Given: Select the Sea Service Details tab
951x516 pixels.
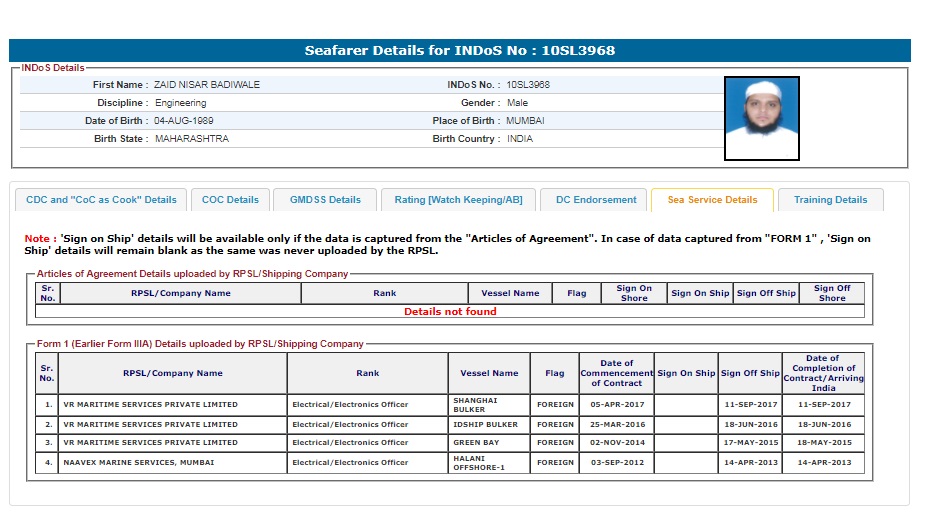Looking at the screenshot, I should coord(711,200).
